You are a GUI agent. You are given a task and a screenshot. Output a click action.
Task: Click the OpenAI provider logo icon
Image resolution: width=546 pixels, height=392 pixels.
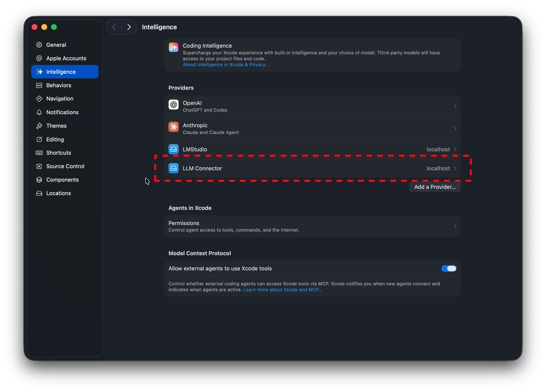173,105
